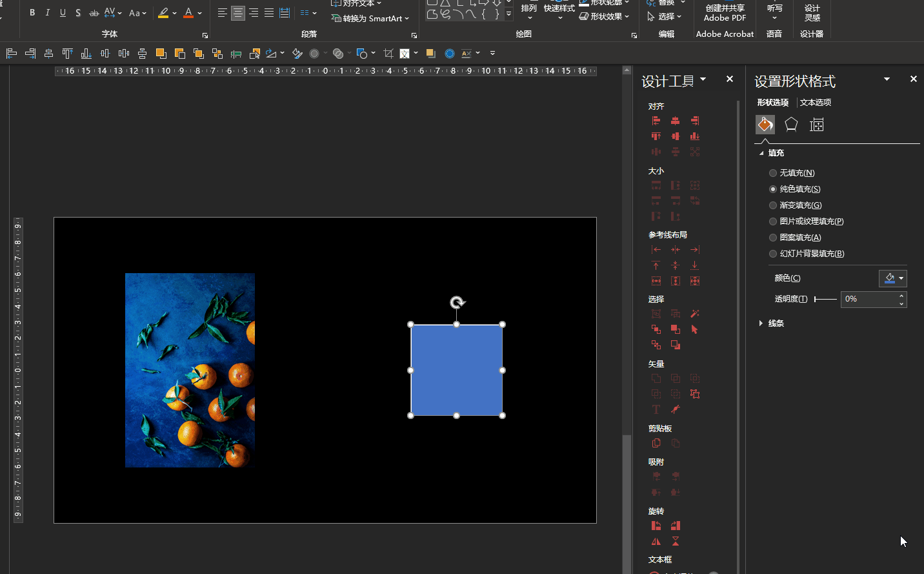Apply italic formatting button
This screenshot has height=574, width=924.
[x=48, y=13]
